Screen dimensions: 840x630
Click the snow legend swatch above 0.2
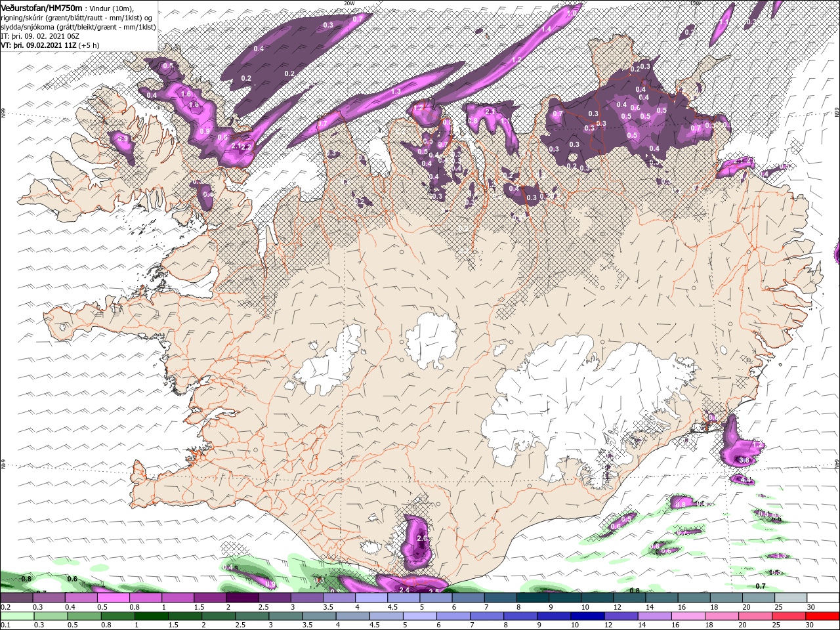pos(16,598)
